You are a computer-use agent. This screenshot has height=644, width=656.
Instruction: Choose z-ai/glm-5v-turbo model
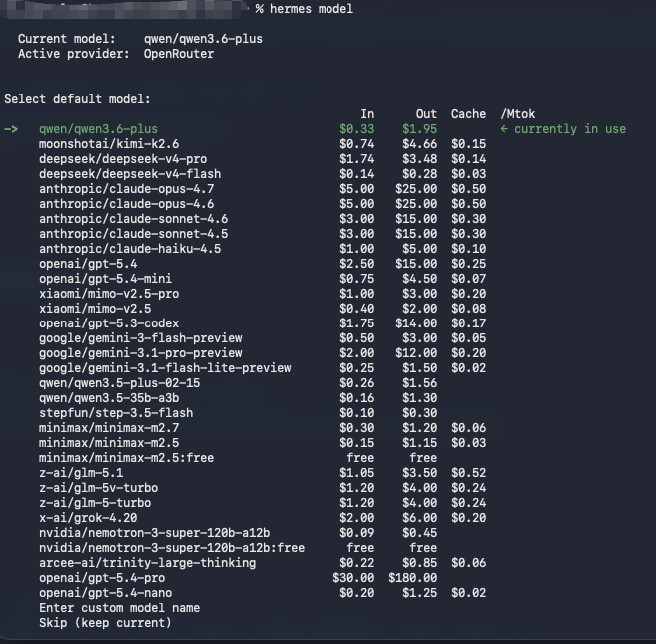point(98,488)
